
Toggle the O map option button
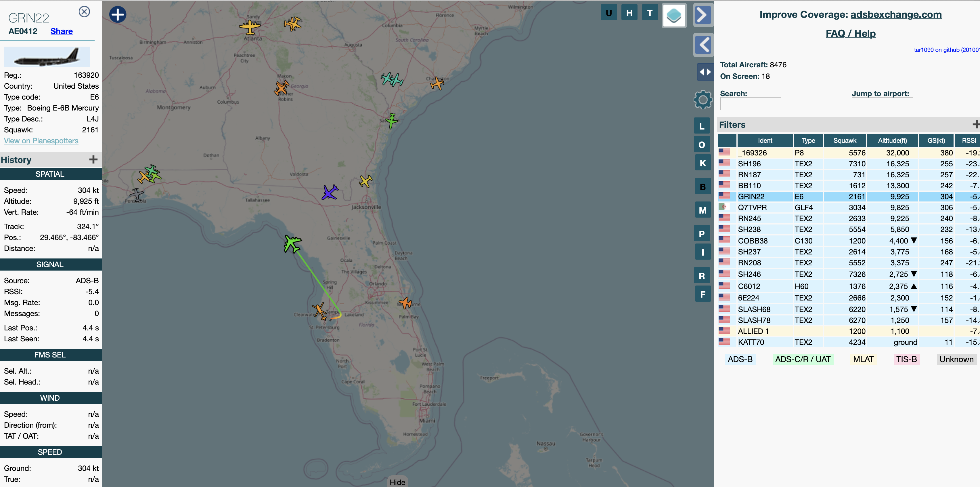point(702,144)
